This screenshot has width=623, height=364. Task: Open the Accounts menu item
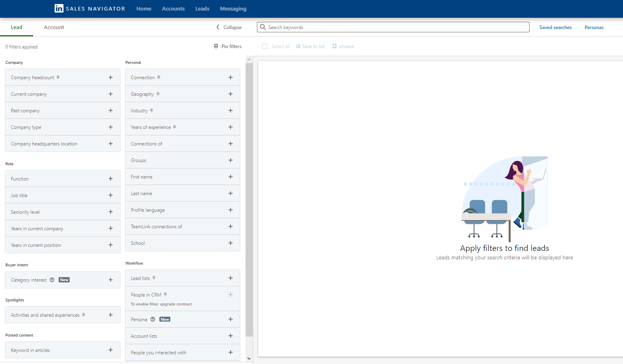click(x=173, y=8)
